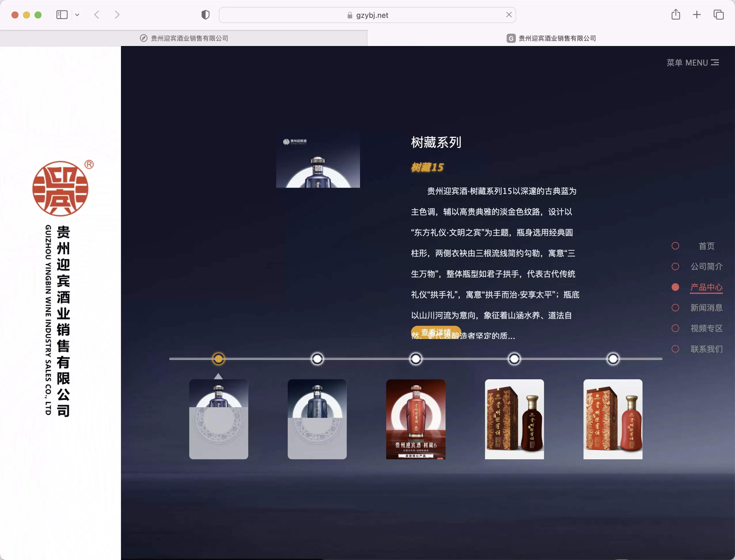Open the 菜单 MENU hamburger
The height and width of the screenshot is (560, 735).
click(x=693, y=63)
